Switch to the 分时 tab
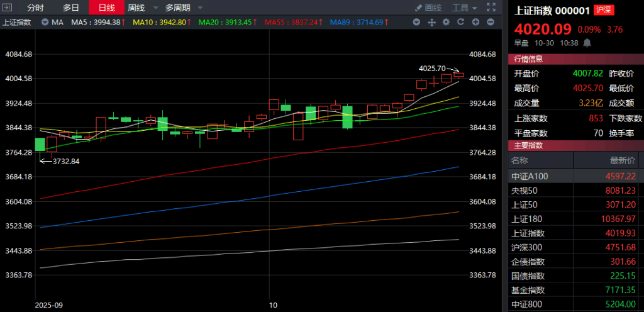 (x=35, y=8)
